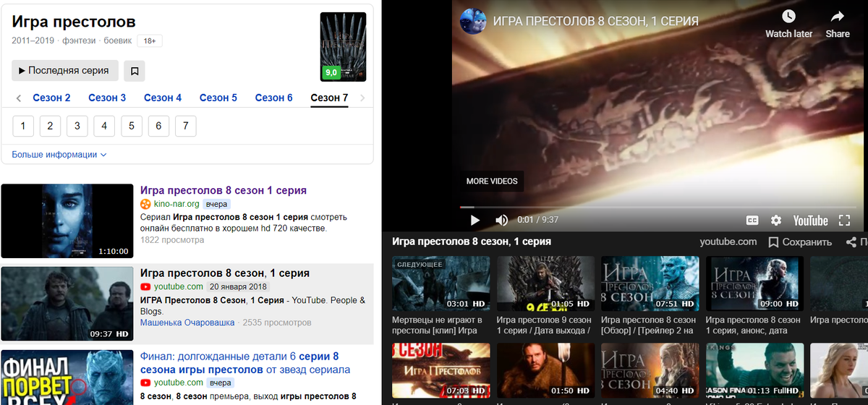Open the 07:03 HD related thumbnail
This screenshot has width=868, height=405.
(x=440, y=370)
